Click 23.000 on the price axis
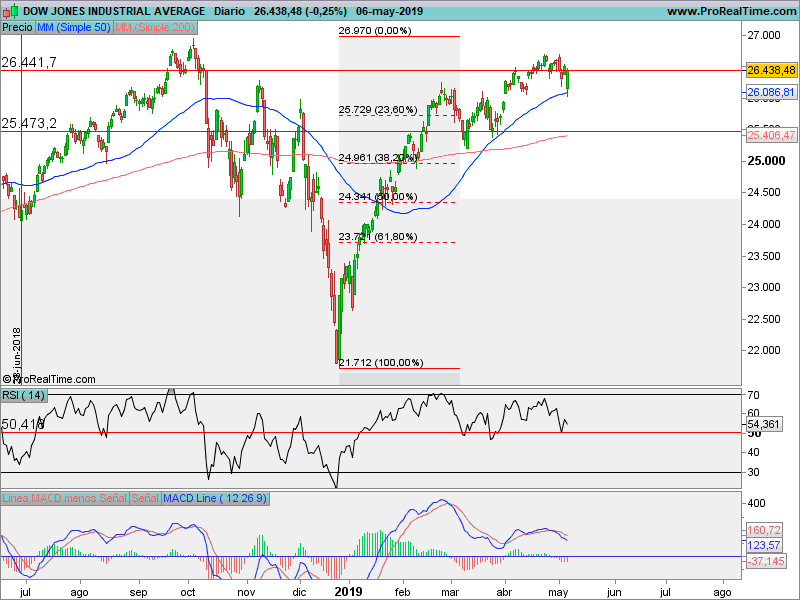Screen dimensions: 800x600 (x=764, y=287)
